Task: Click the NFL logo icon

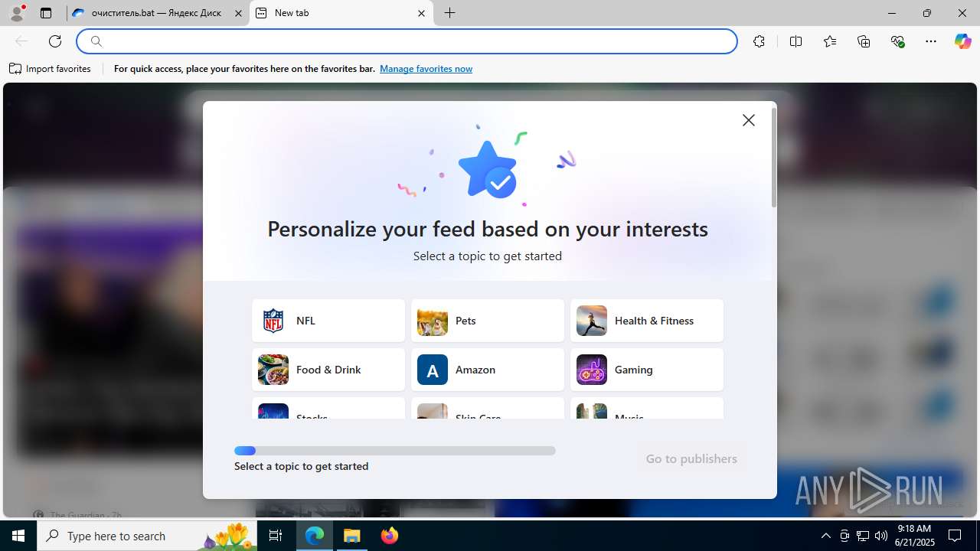Action: point(273,321)
